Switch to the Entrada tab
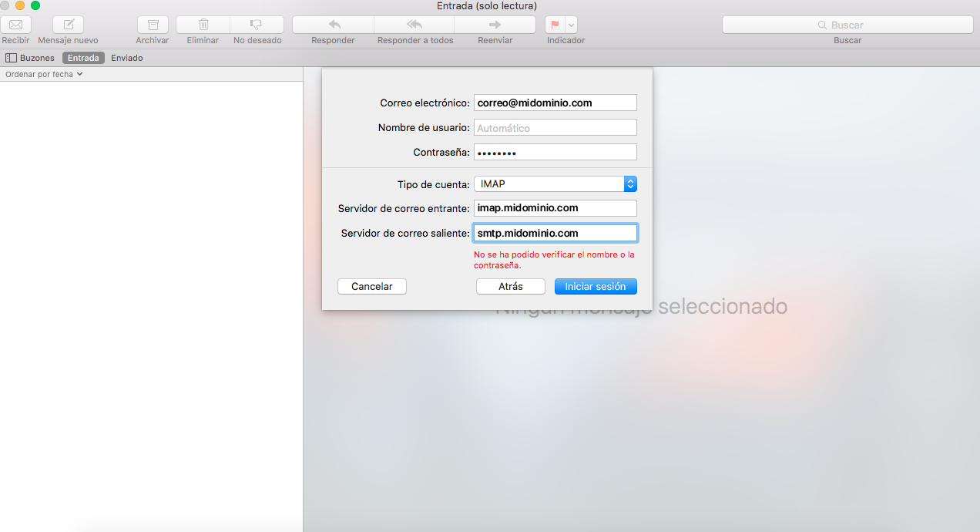The width and height of the screenshot is (980, 532). pyautogui.click(x=83, y=58)
